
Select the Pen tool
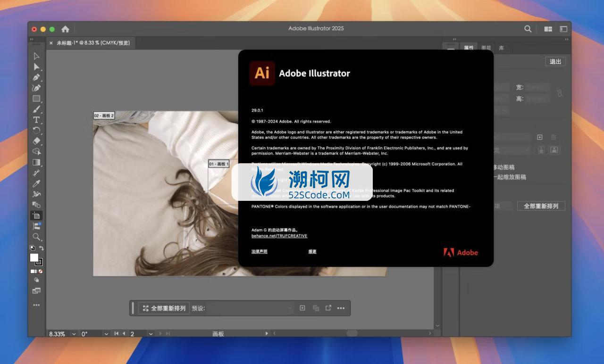(36, 77)
